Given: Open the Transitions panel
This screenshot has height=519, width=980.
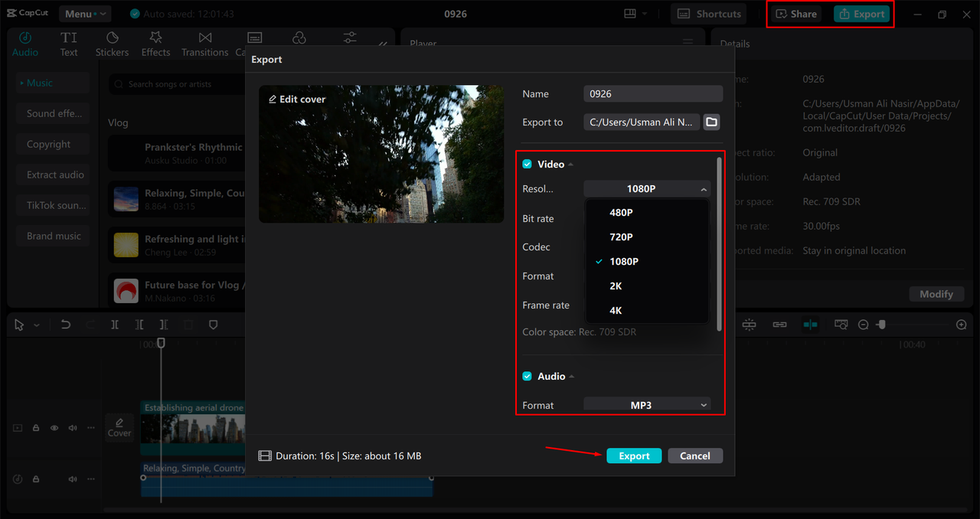Looking at the screenshot, I should point(204,44).
